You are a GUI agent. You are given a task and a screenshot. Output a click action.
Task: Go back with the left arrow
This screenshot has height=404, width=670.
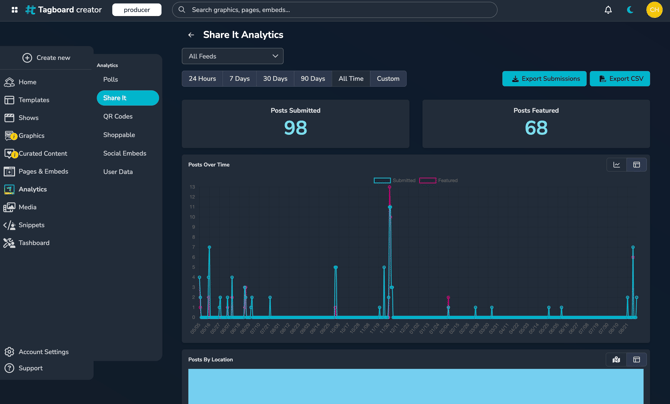[191, 35]
